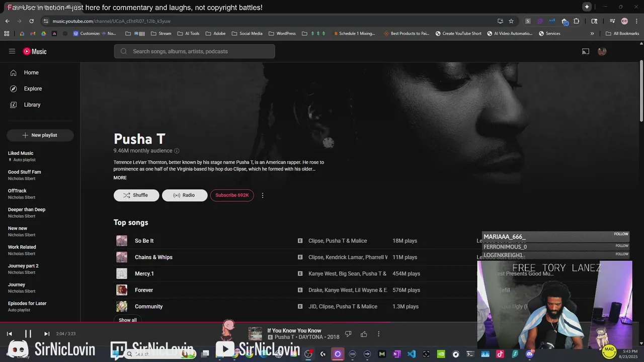644x362 pixels.
Task: Open the Social Media bookmarks folder
Action: [x=247, y=34]
